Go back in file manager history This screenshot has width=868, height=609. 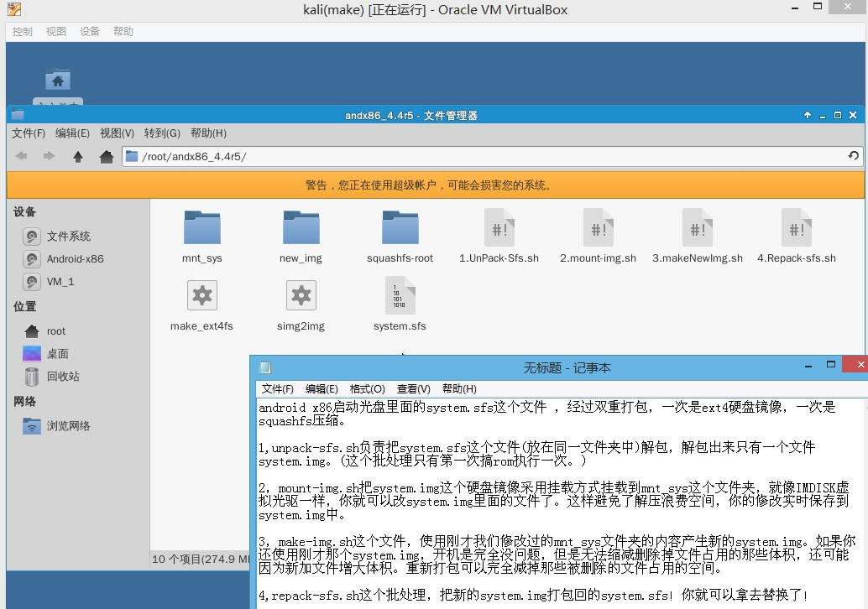[x=22, y=157]
